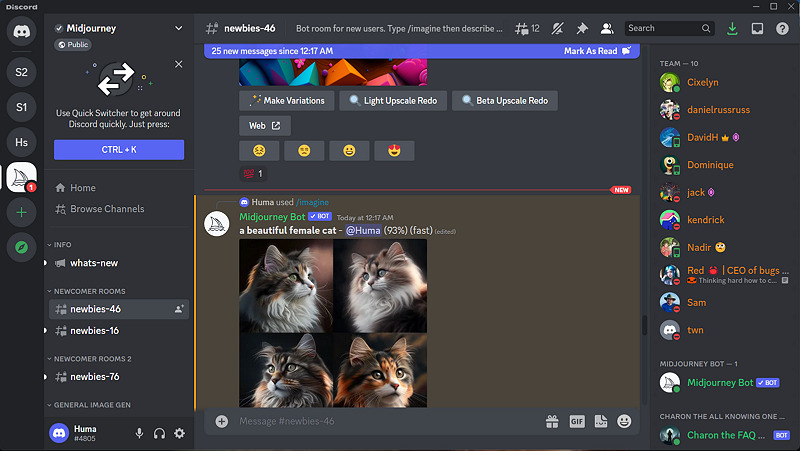Image resolution: width=800 pixels, height=451 pixels.
Task: Open the newbies-46 channel
Action: [119, 309]
